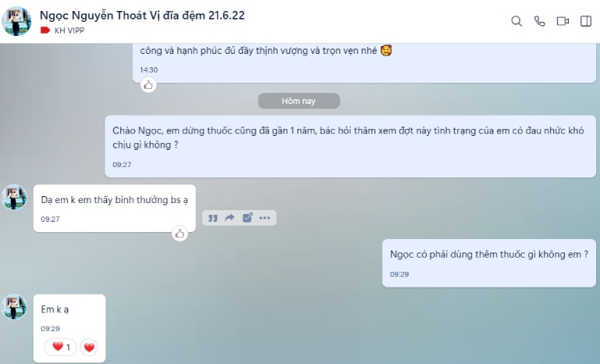Click the KH VIPP label tag
The image size is (600, 364).
[70, 30]
